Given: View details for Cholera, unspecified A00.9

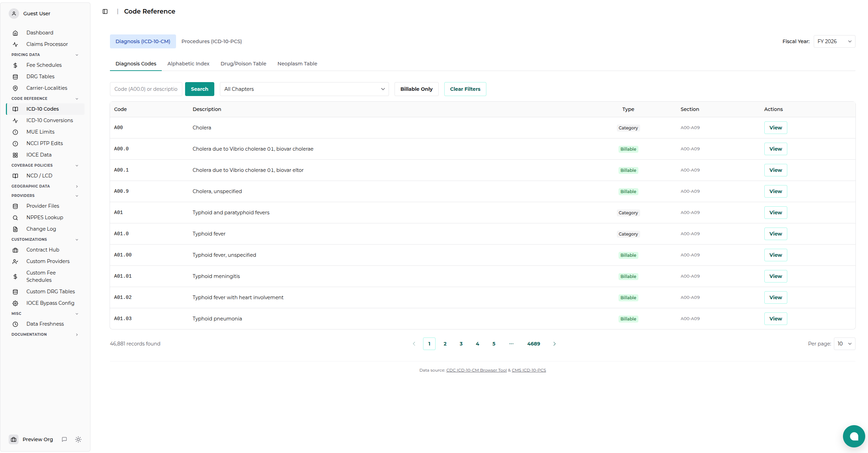Looking at the screenshot, I should [x=775, y=191].
